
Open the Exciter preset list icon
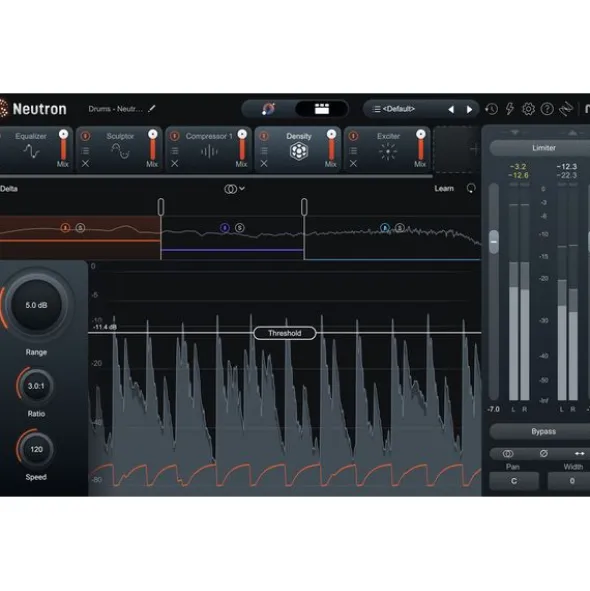353,151
